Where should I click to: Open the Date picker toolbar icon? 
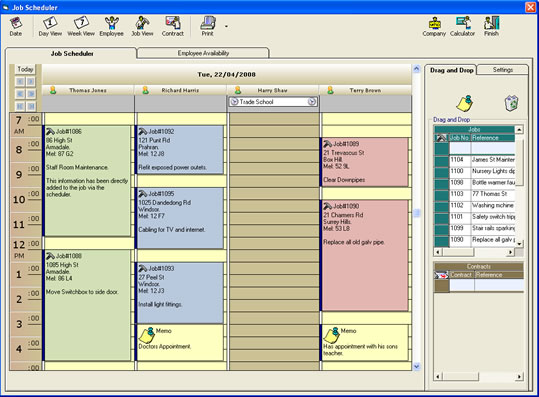click(x=15, y=26)
